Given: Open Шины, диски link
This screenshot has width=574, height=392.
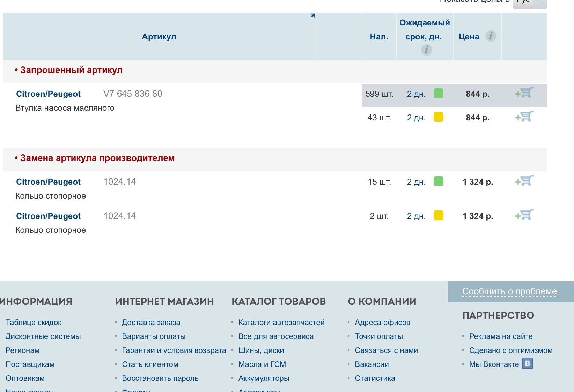Looking at the screenshot, I should (261, 350).
